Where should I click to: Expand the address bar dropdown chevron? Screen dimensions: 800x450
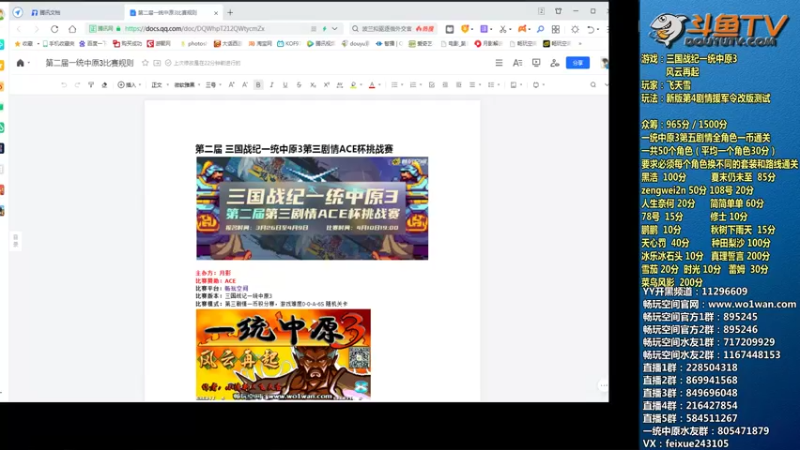pos(335,29)
